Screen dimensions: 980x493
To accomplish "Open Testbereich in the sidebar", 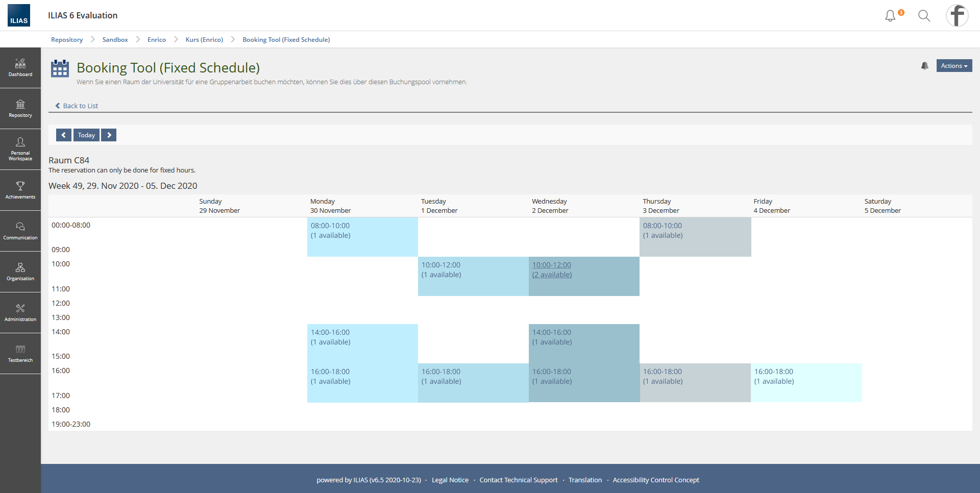I will click(x=20, y=353).
